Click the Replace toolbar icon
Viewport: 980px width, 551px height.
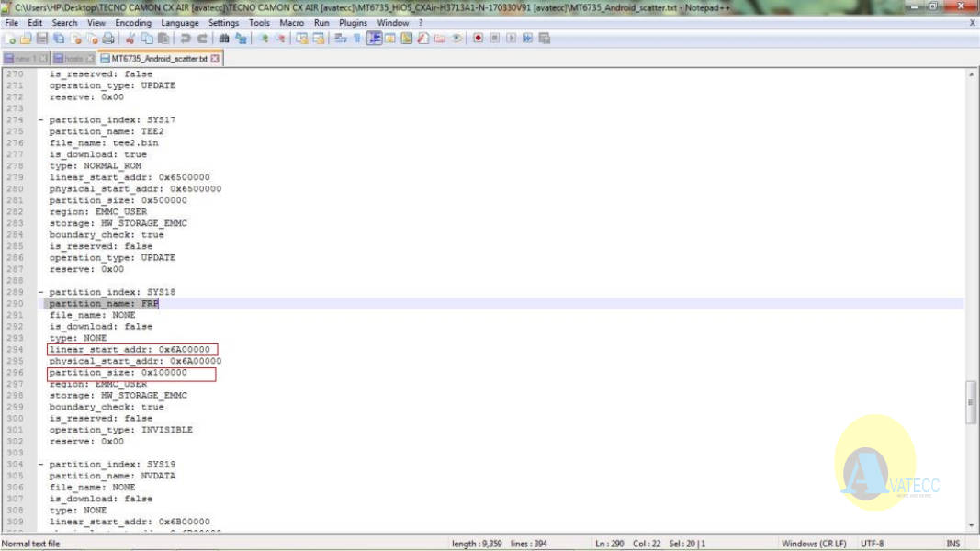pyautogui.click(x=241, y=39)
